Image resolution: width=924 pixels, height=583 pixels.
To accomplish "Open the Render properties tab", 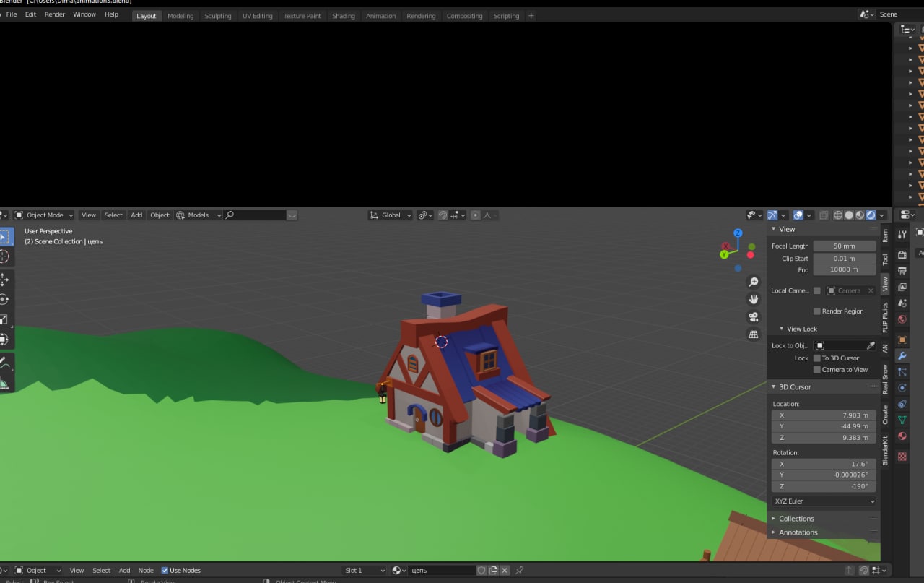I will [902, 255].
